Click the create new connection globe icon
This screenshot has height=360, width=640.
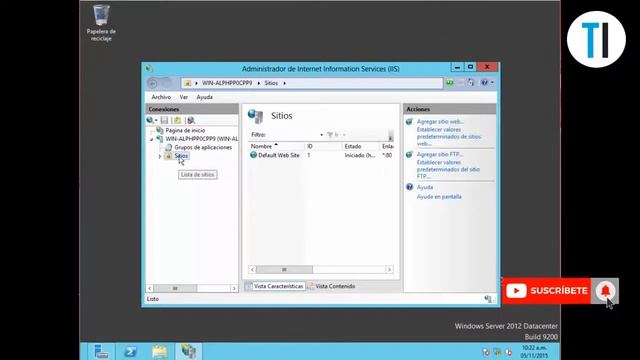pos(150,120)
